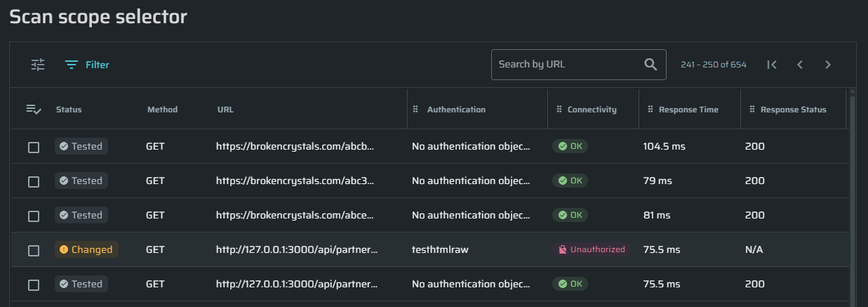The width and height of the screenshot is (868, 307).
Task: Toggle the select-all rows icon in header
Action: 34,109
